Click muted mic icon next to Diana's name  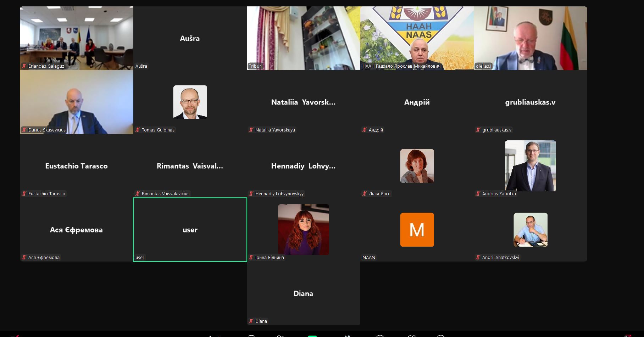[x=251, y=321]
